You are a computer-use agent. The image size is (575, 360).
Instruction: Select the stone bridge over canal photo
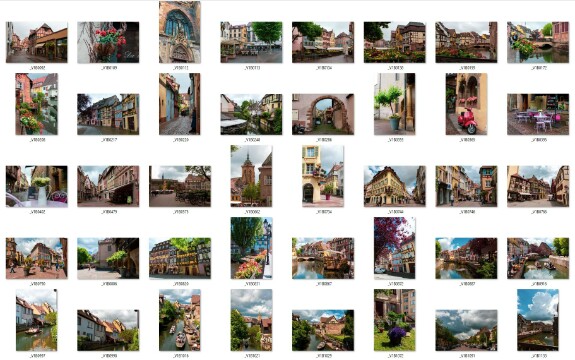click(x=538, y=42)
